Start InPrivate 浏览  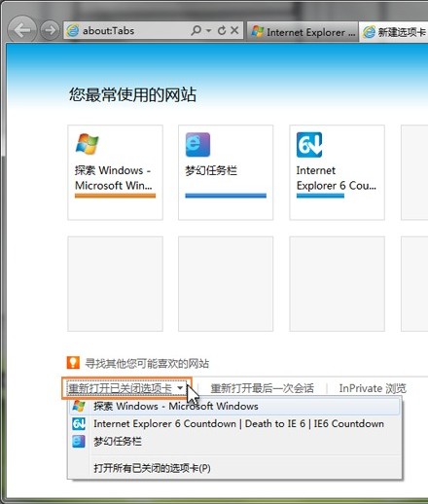[373, 388]
